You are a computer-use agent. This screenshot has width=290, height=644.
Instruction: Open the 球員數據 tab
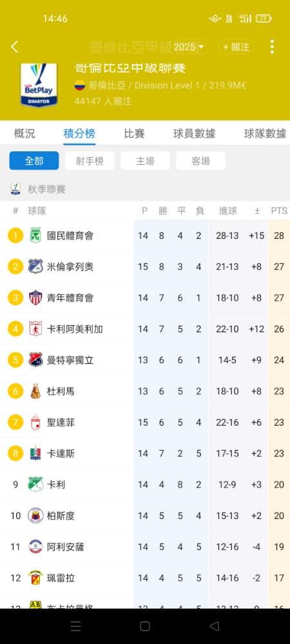[x=194, y=133]
